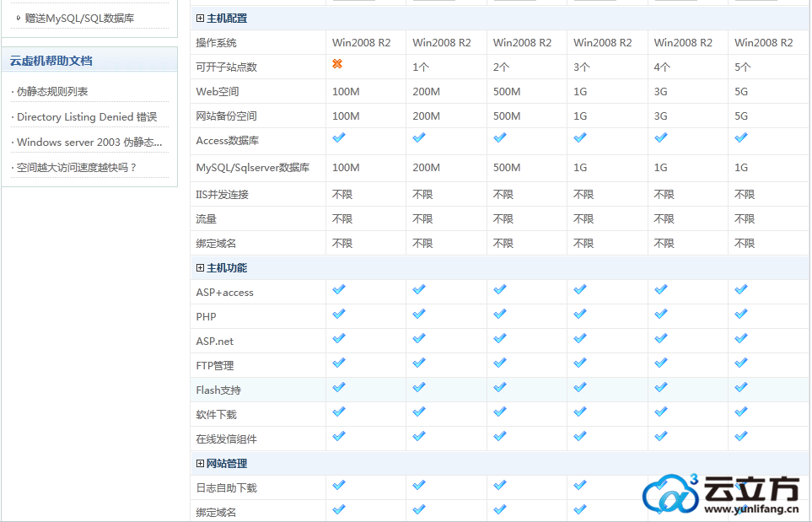The image size is (812, 522).
Task: Click the orange cross in 可开子站点数 row
Action: 337,64
